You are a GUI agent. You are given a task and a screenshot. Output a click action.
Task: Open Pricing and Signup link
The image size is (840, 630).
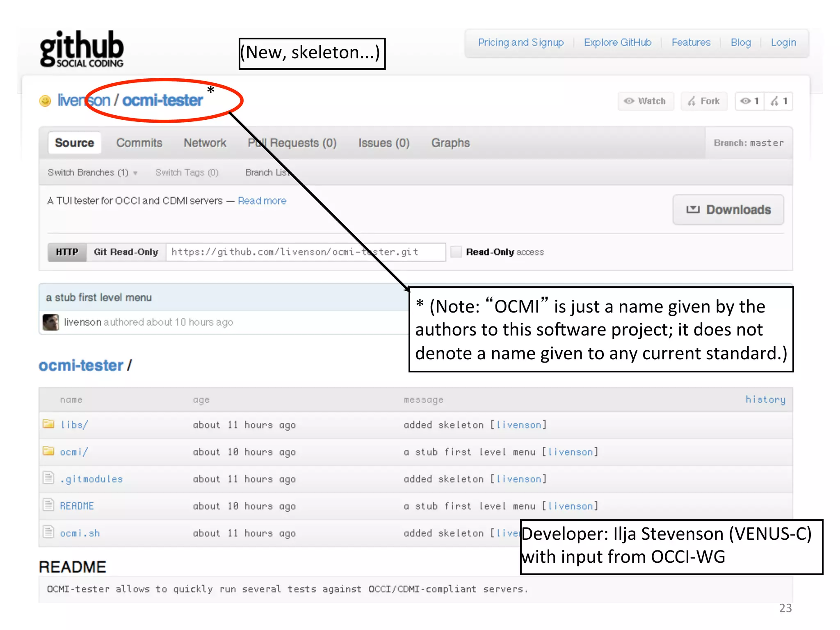pyautogui.click(x=521, y=43)
